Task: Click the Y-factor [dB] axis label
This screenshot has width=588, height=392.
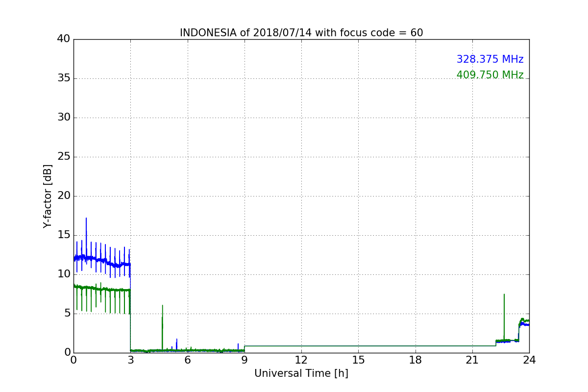Action: pos(48,196)
